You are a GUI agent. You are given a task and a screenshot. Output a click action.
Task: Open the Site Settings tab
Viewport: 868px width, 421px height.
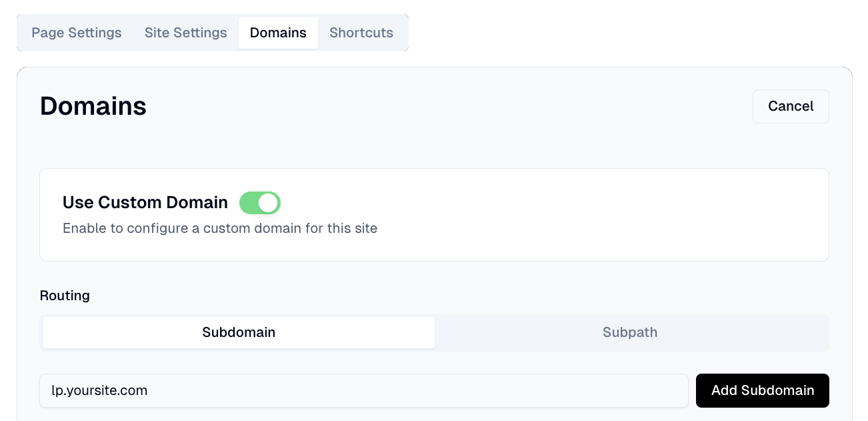[x=185, y=32]
